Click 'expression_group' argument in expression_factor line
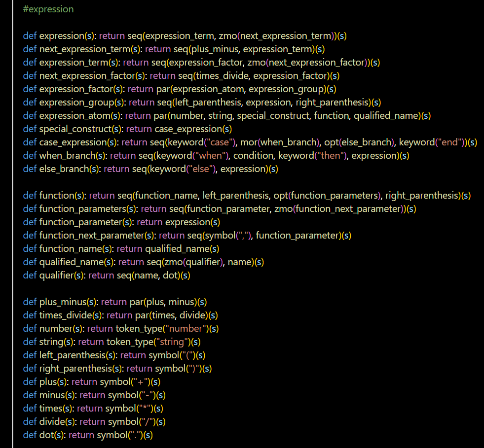Viewport: 484px width, 448px height. pos(286,89)
